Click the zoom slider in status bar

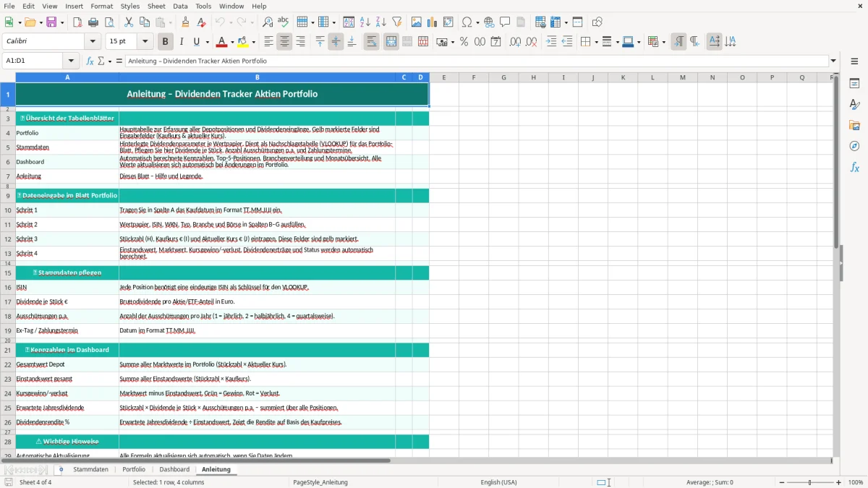click(809, 482)
